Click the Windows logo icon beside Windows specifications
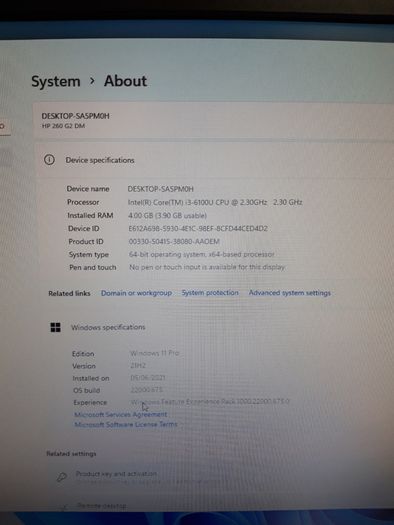This screenshot has width=394, height=525. point(56,327)
